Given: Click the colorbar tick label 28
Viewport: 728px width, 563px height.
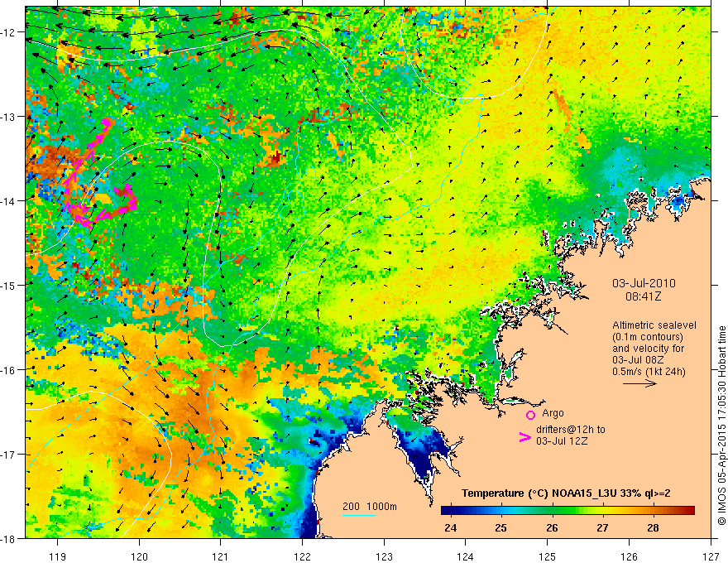Looking at the screenshot, I should (653, 527).
